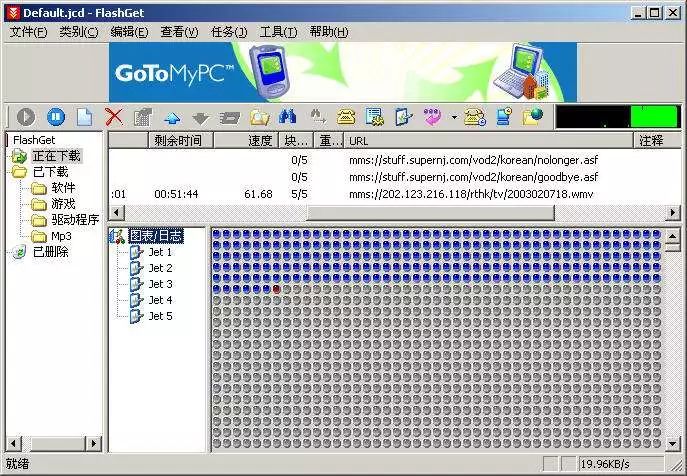
Task: Select Jet 3 in the log tree
Action: pos(160,284)
